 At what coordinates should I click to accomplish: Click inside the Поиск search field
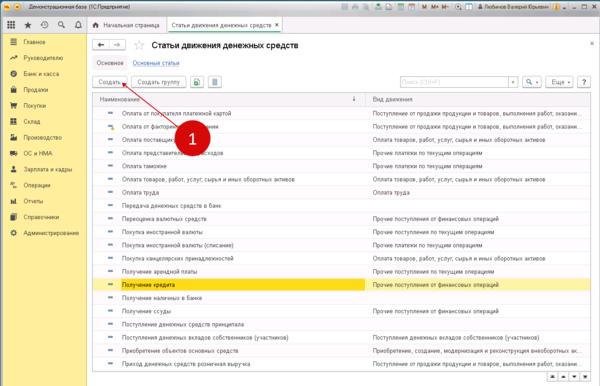coord(454,82)
